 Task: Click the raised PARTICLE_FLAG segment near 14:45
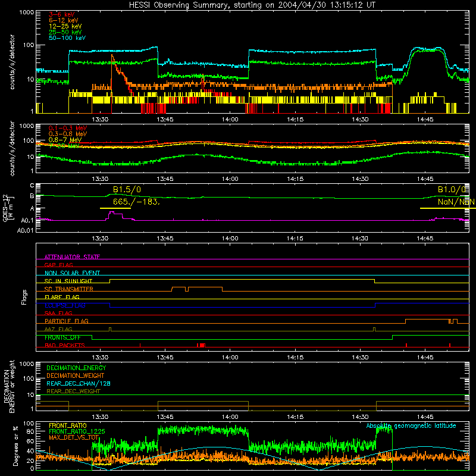(427, 320)
